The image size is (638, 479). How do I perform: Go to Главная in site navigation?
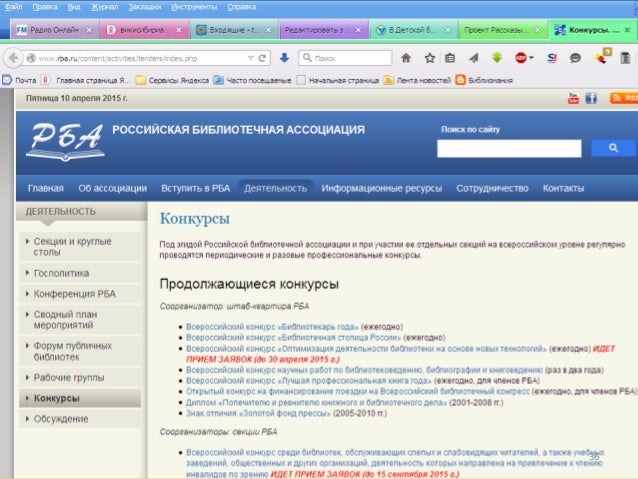(46, 188)
